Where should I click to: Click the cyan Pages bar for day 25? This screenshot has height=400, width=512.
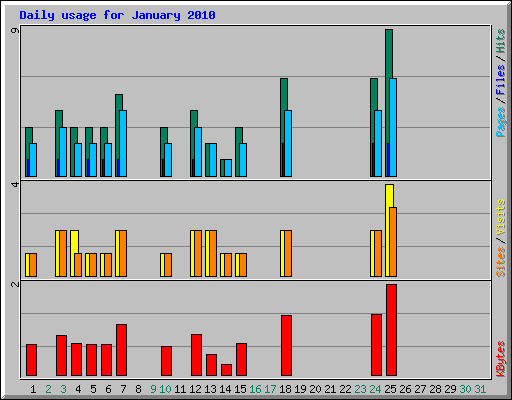click(393, 127)
